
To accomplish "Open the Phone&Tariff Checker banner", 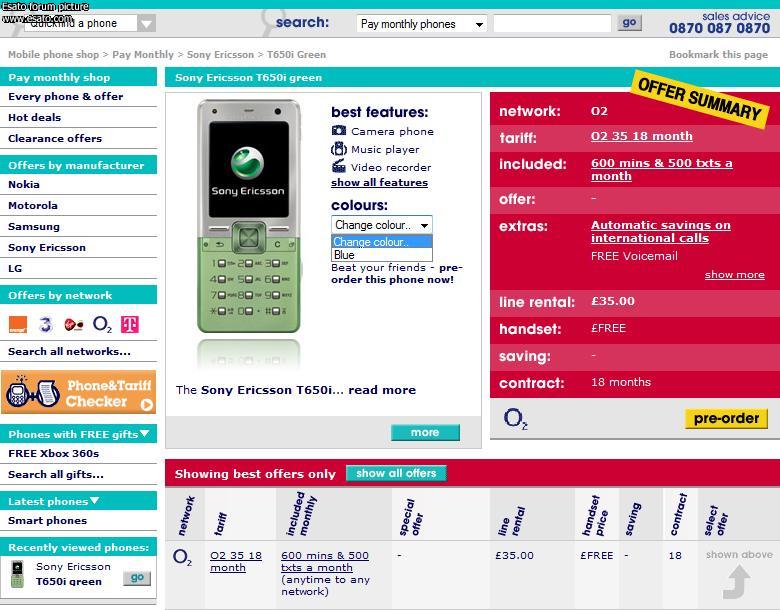I will click(79, 392).
